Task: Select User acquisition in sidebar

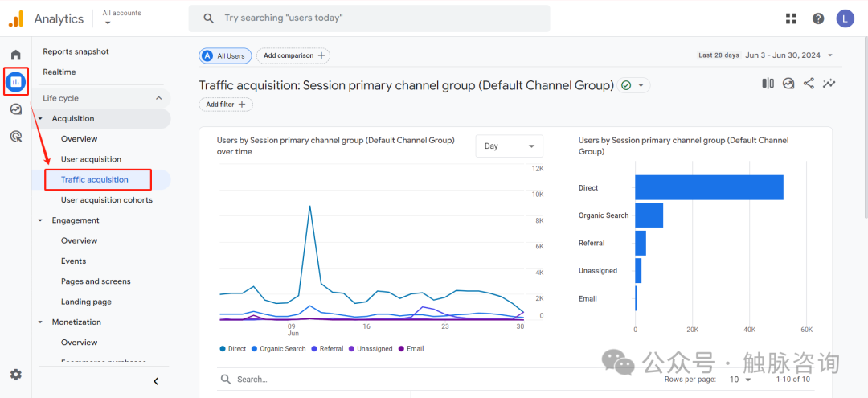Action: coord(91,159)
